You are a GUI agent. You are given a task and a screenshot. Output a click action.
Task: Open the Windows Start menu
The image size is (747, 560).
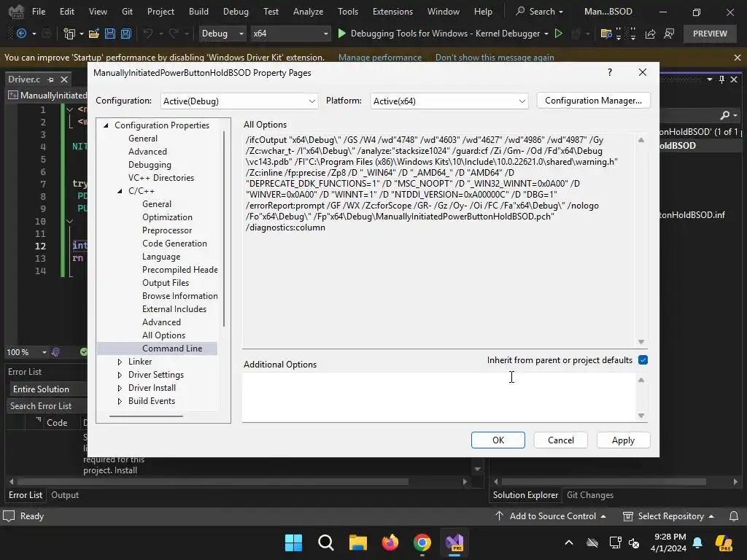pyautogui.click(x=293, y=542)
